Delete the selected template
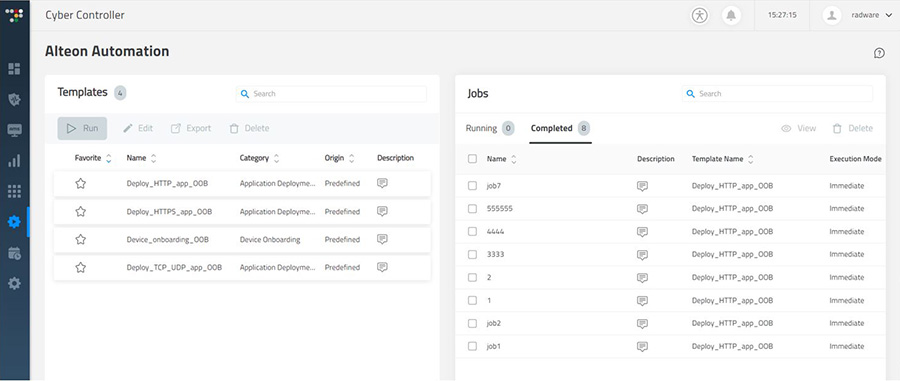Screen dimensions: 900x381 click(x=249, y=129)
